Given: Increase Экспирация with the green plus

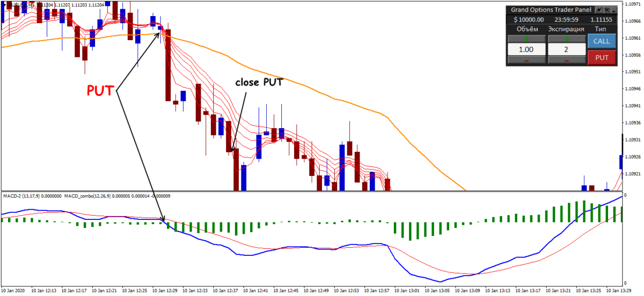Looking at the screenshot, I should (x=566, y=39).
